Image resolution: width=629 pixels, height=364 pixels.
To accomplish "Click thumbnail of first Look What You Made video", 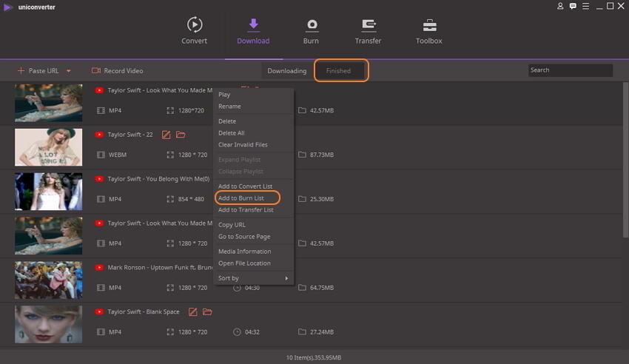I will 49,103.
